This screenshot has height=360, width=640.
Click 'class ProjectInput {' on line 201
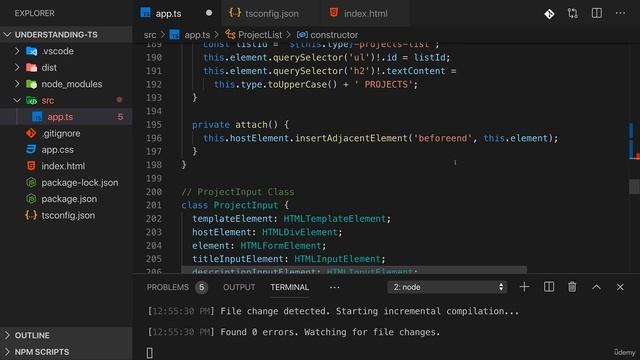(235, 205)
